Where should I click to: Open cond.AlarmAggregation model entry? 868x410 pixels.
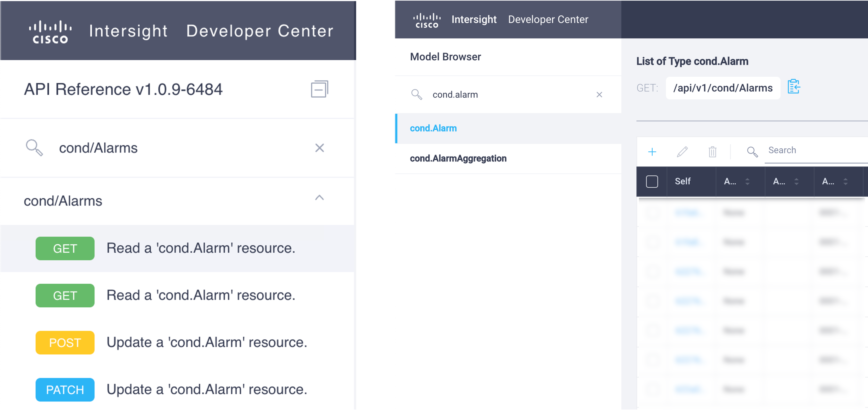click(x=458, y=158)
